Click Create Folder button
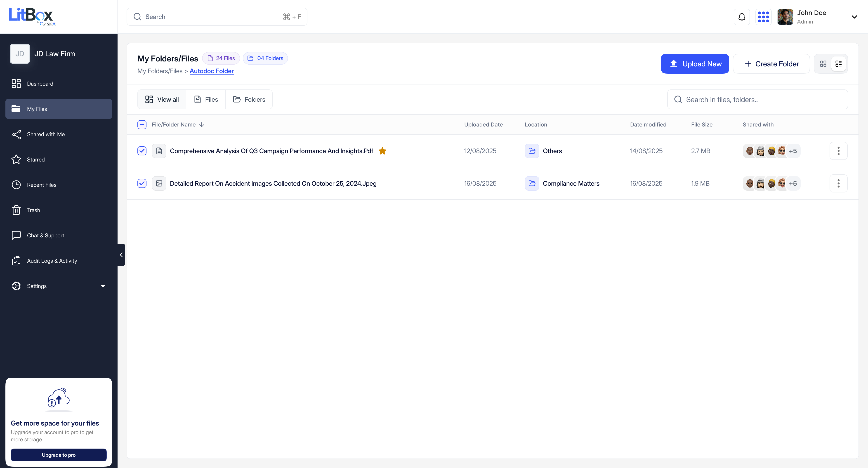Screen dimensions: 868x468 [771, 64]
